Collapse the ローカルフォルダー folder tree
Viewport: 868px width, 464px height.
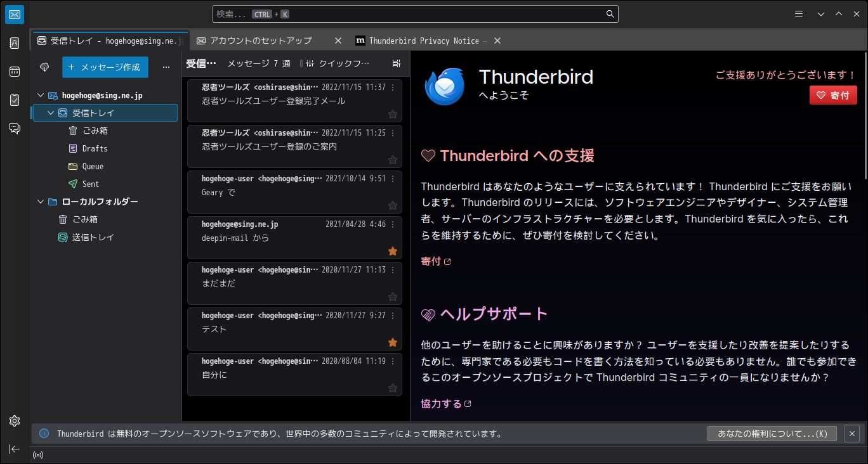click(x=40, y=201)
